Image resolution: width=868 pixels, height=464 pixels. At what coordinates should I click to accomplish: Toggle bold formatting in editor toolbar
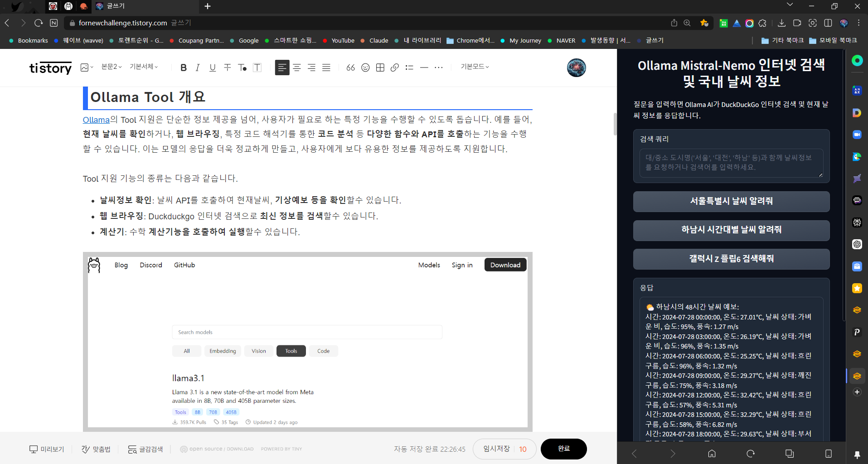pos(184,68)
